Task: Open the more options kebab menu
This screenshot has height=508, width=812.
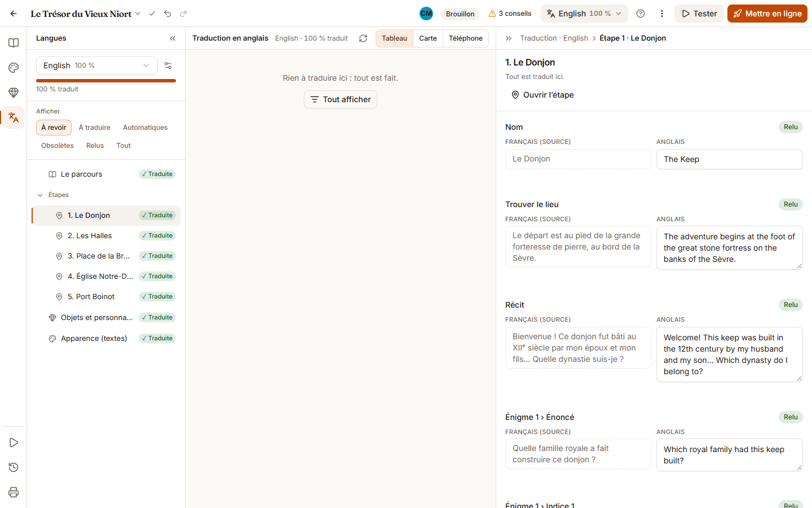Action: (x=662, y=14)
